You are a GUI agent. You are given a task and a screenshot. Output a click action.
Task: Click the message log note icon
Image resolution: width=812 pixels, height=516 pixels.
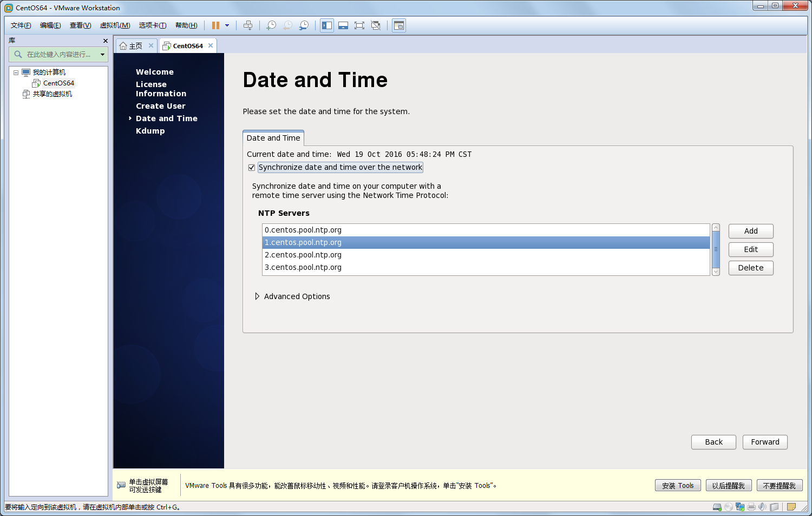(791, 507)
